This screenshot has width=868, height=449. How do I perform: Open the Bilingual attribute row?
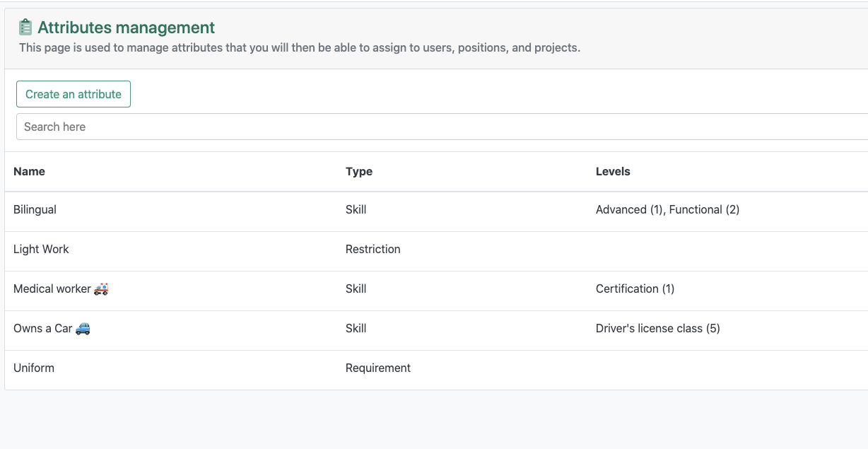[x=35, y=209]
